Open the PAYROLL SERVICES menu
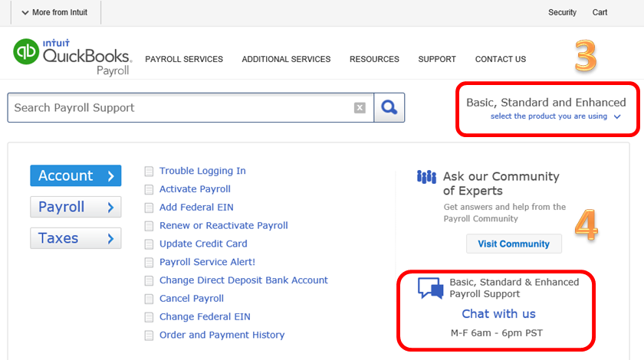This screenshot has height=360, width=644. [x=184, y=59]
